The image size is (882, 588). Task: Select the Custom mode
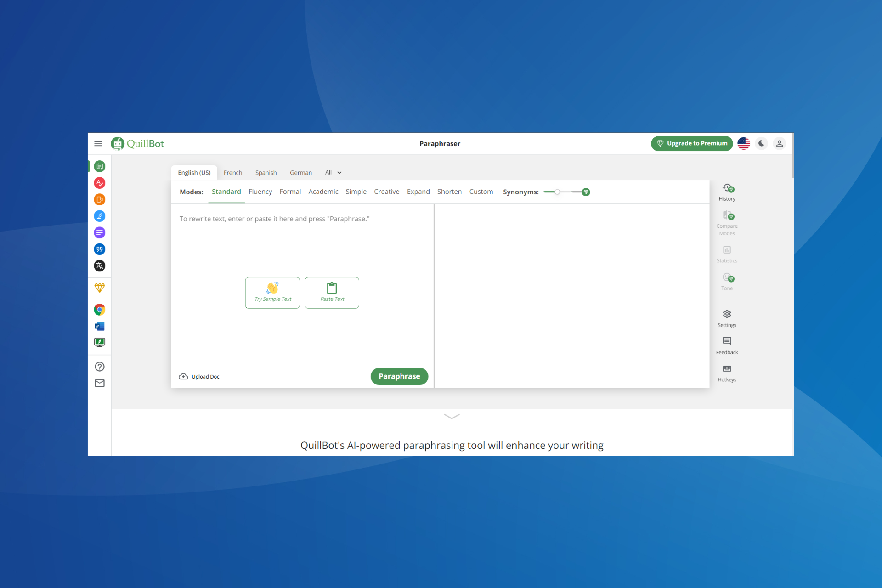pyautogui.click(x=481, y=192)
